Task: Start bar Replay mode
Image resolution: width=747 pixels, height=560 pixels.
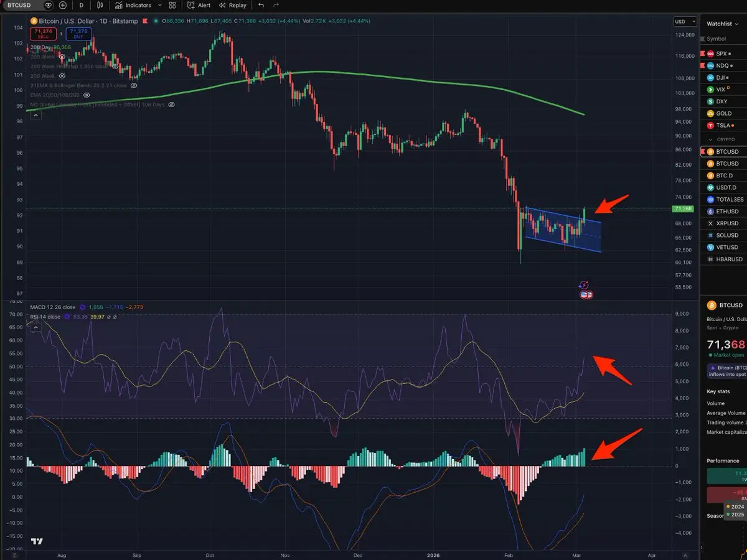Action: point(232,5)
